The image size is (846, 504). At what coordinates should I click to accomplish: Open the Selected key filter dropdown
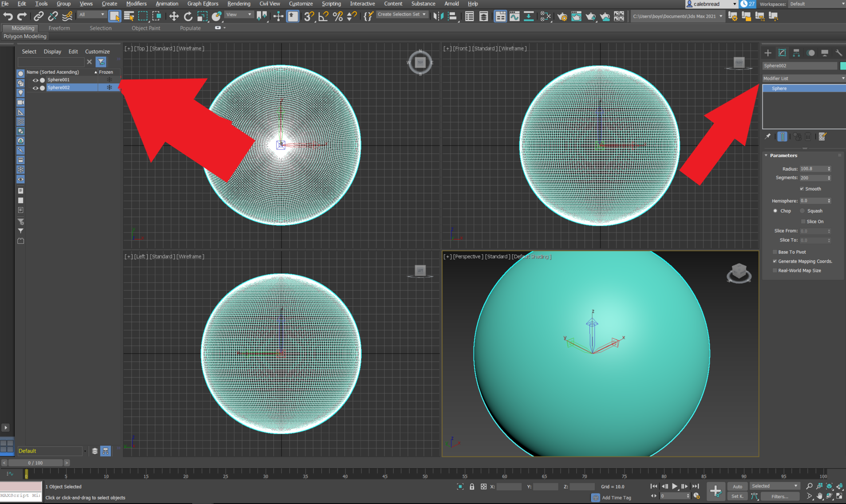[x=775, y=486]
